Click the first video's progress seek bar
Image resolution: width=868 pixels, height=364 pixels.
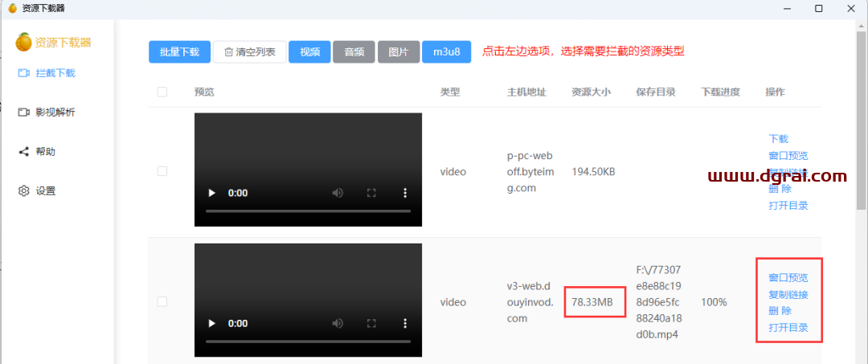click(x=308, y=211)
